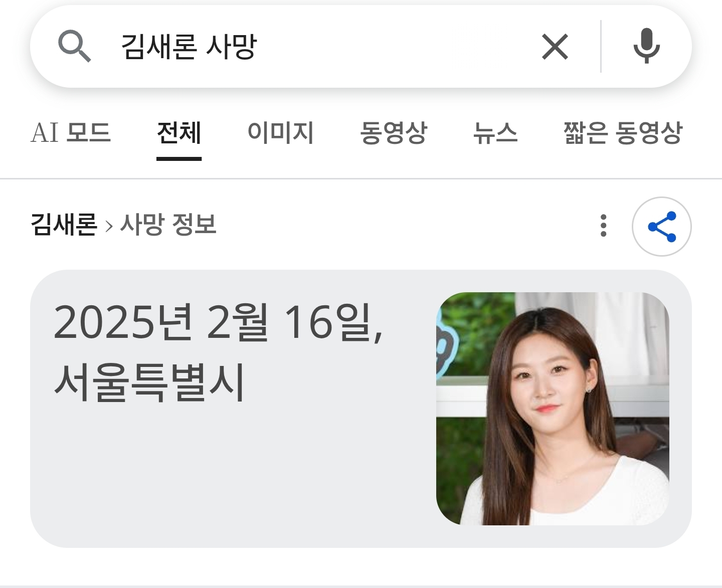Image resolution: width=722 pixels, height=588 pixels.
Task: Clear the search query with the X icon
Action: 555,47
